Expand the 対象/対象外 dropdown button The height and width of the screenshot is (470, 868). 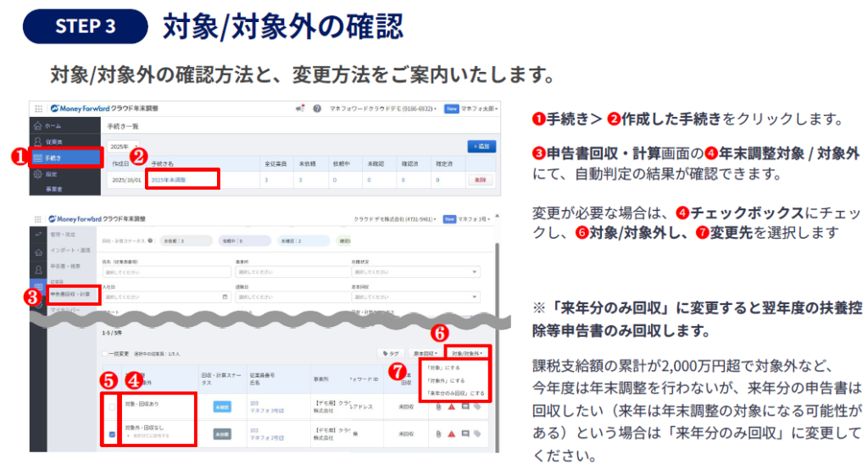click(467, 353)
